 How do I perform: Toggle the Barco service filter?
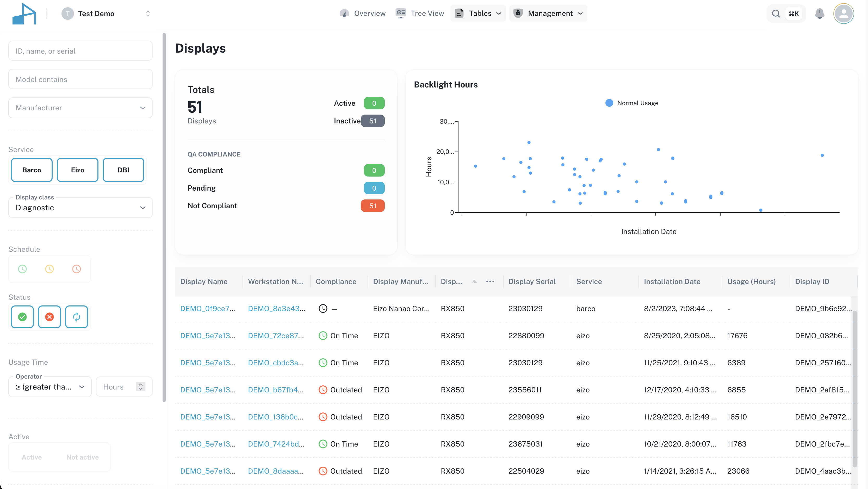coord(32,170)
